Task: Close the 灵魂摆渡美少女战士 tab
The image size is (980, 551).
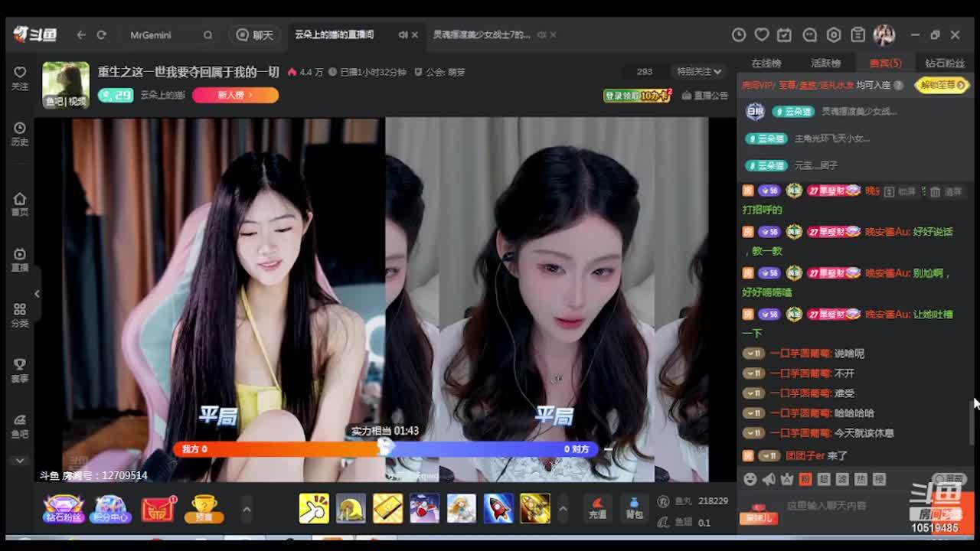Action: [x=553, y=35]
